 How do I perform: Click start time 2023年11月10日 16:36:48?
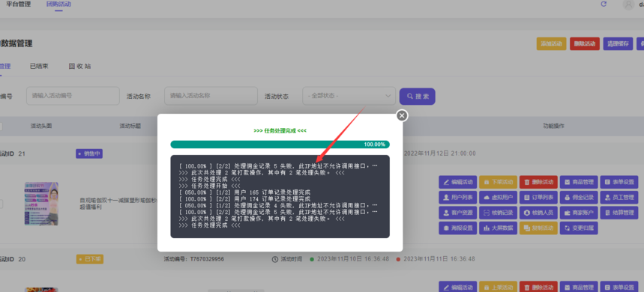coord(353,259)
